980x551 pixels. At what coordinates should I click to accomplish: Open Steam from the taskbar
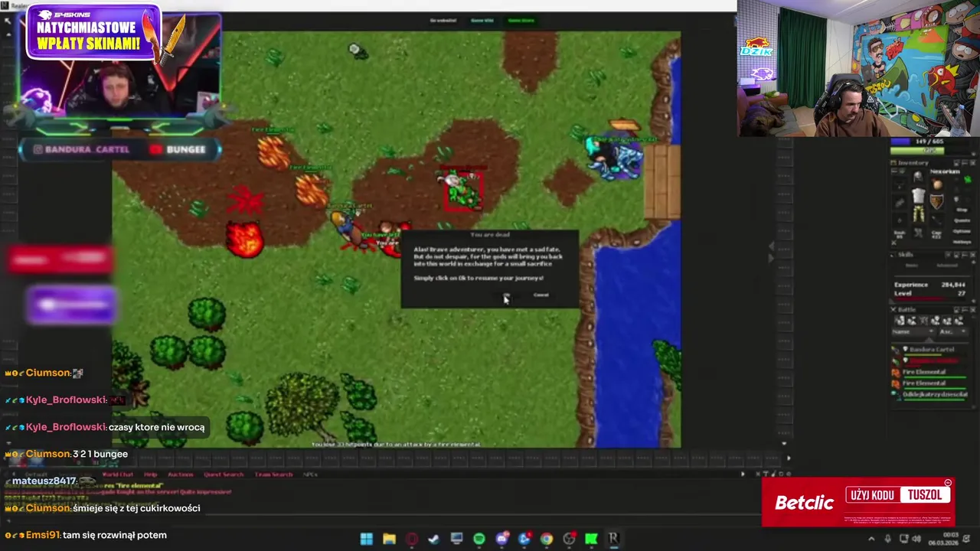pyautogui.click(x=433, y=539)
